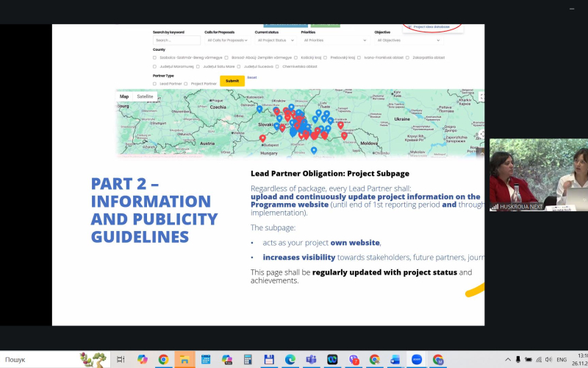This screenshot has width=588, height=368.
Task: Click the Search by keyword input field
Action: [x=176, y=40]
